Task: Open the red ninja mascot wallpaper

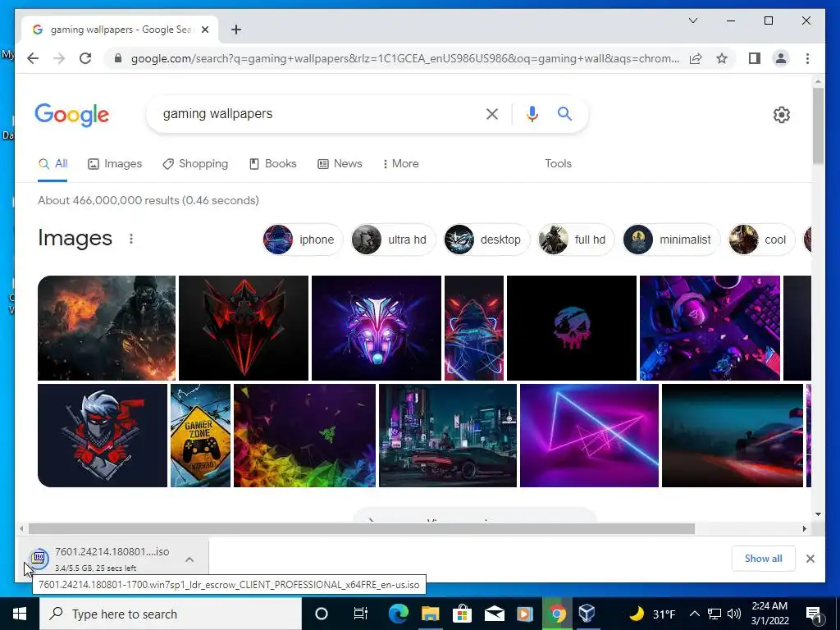Action: pos(103,436)
